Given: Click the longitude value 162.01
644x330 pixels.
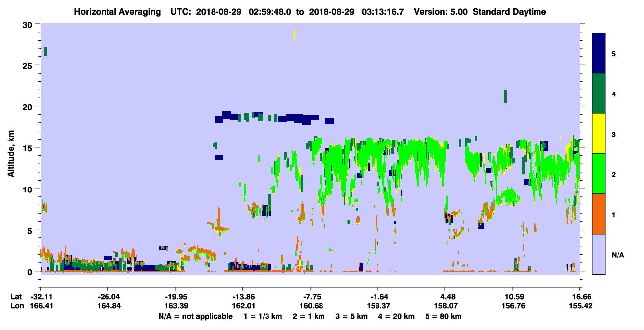Looking at the screenshot, I should [242, 306].
